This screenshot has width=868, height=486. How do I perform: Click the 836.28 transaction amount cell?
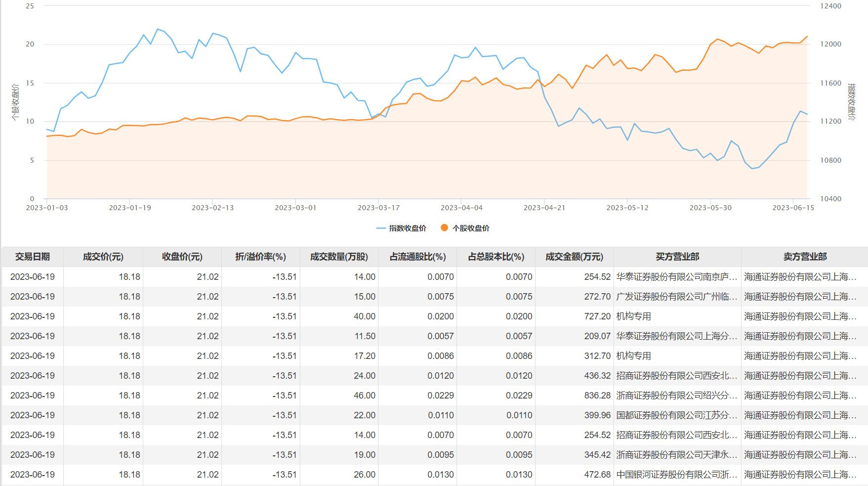point(597,396)
